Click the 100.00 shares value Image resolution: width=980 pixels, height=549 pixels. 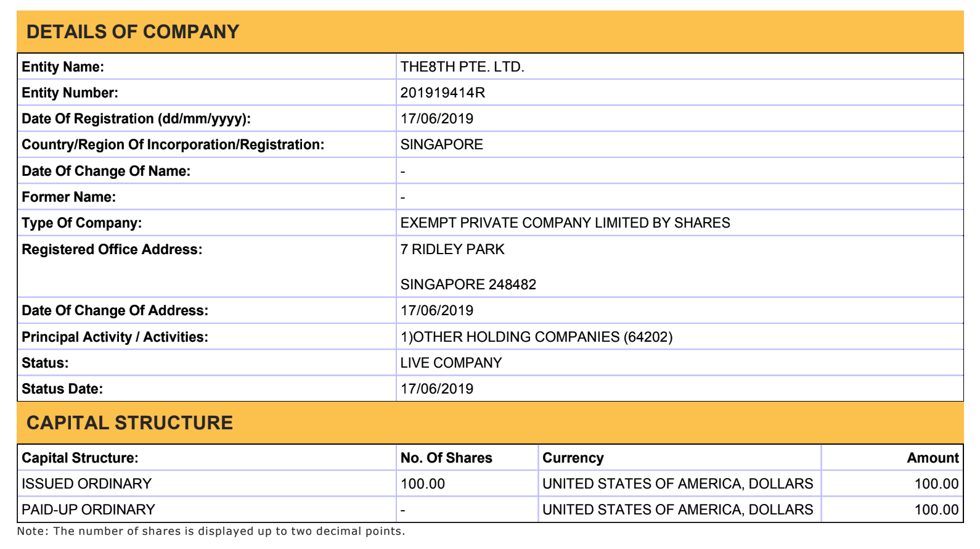click(x=423, y=484)
